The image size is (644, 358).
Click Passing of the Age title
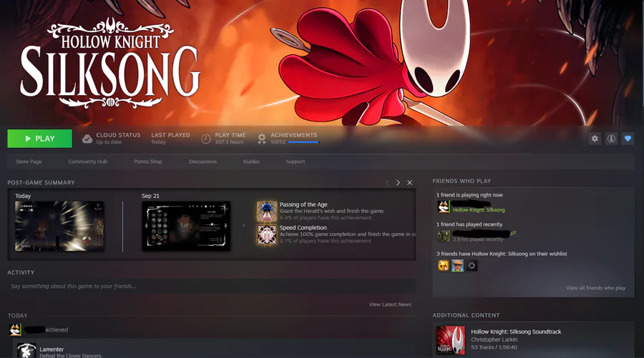pos(303,204)
